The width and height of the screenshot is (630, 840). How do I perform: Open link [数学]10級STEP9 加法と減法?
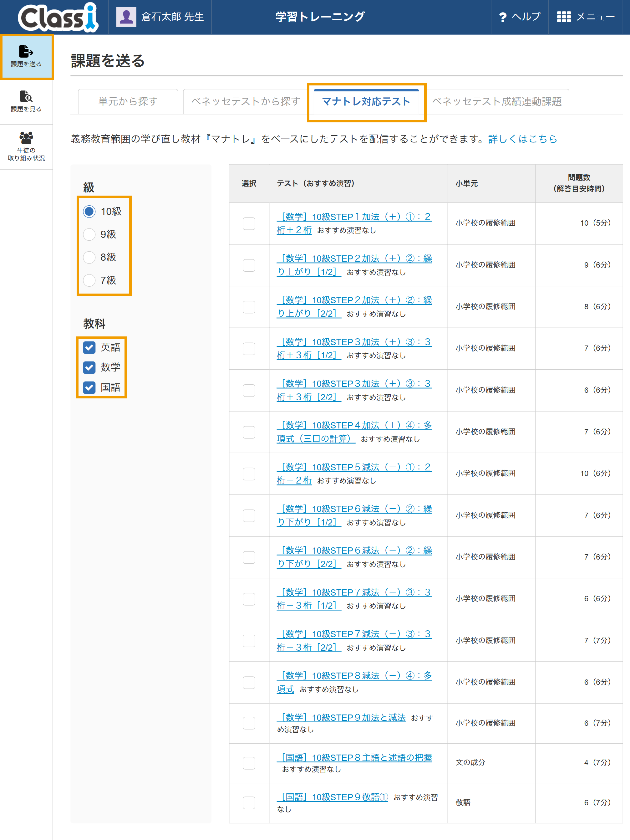click(341, 717)
